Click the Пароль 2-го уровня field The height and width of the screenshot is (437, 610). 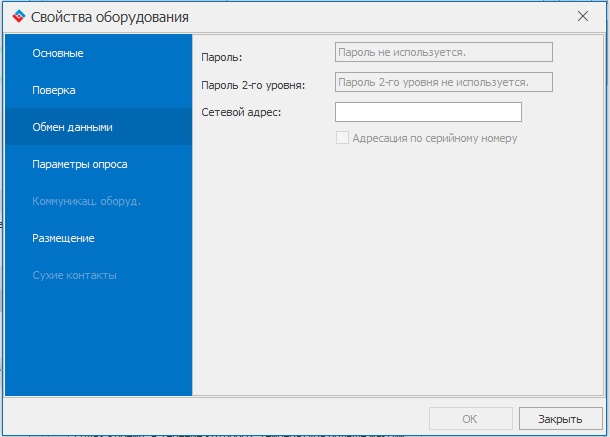pyautogui.click(x=443, y=82)
